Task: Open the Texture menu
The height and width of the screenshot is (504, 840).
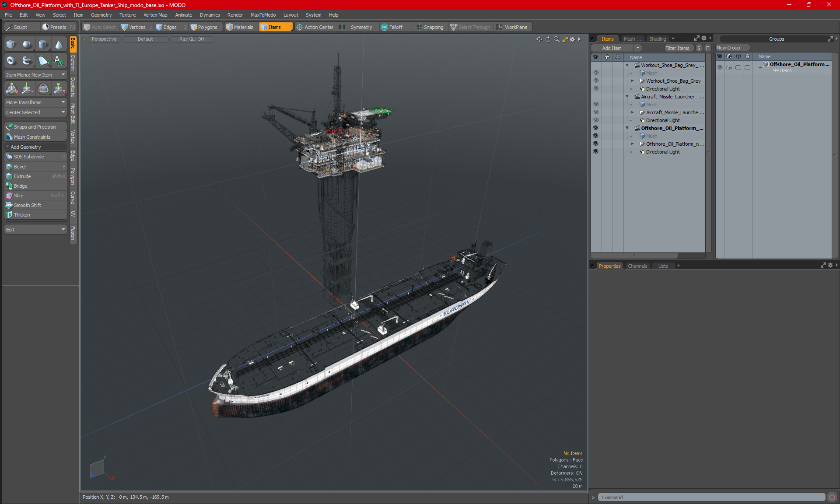Action: click(127, 15)
